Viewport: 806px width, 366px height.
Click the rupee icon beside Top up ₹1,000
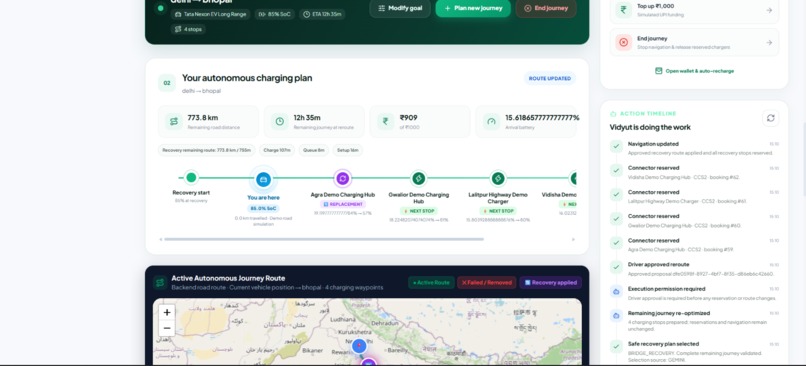623,10
